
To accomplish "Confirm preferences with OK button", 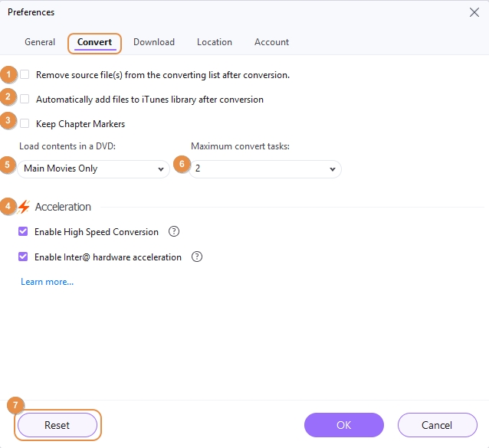I will (x=343, y=425).
